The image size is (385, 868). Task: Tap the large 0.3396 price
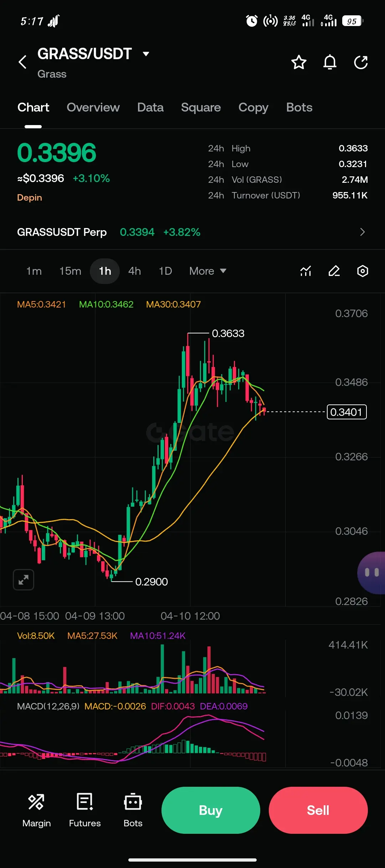pyautogui.click(x=57, y=153)
